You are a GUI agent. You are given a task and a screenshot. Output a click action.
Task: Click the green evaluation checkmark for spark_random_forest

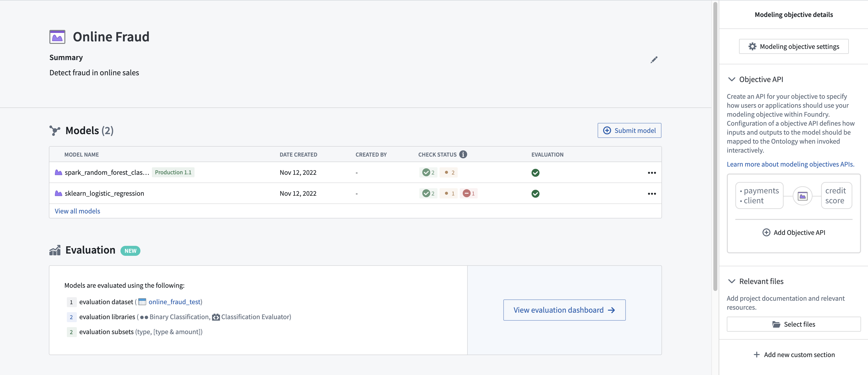coord(535,173)
